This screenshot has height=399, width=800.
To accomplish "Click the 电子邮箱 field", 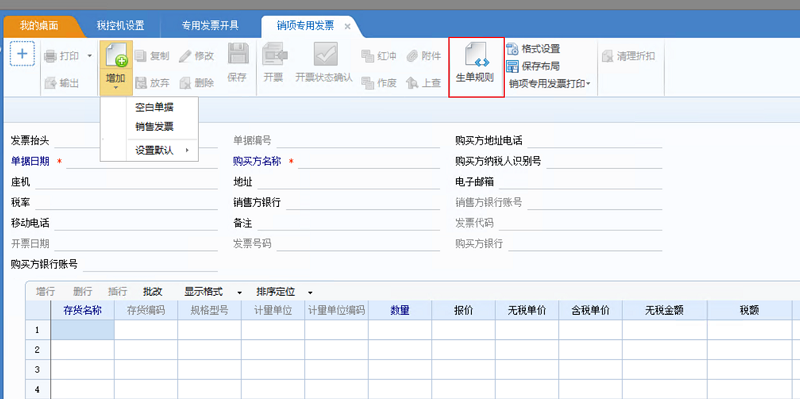I will 581,183.
